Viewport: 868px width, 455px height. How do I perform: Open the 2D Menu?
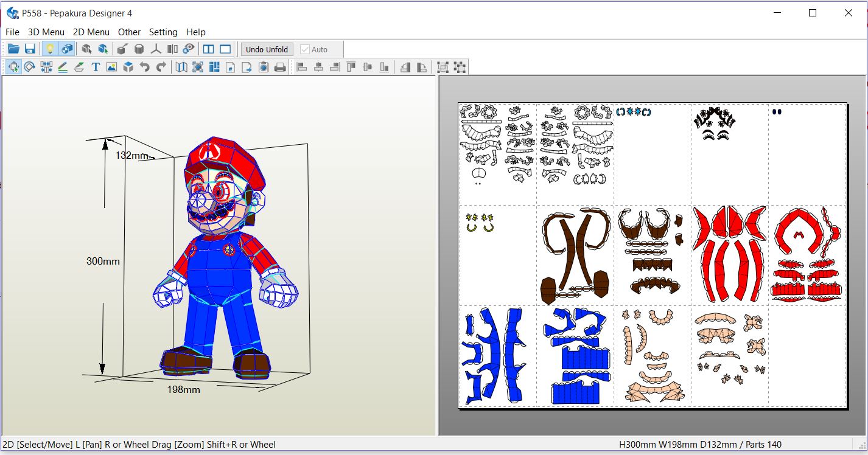tap(91, 32)
